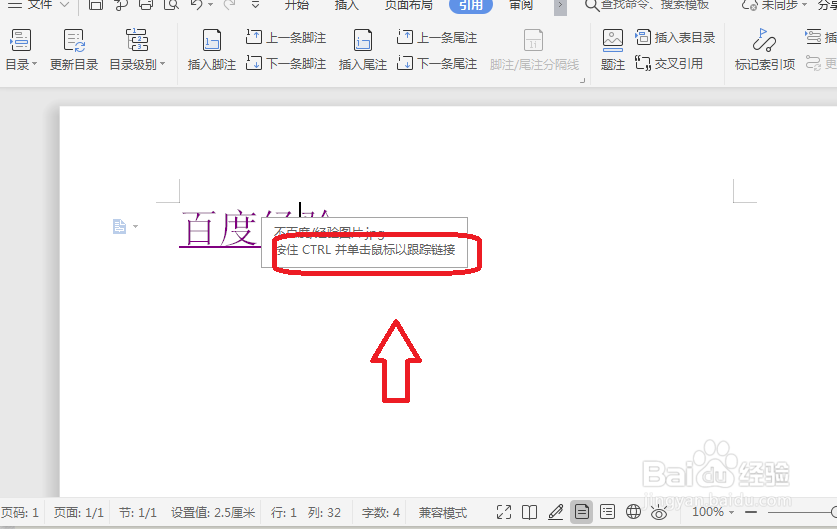Switch to the 开始 tab
This screenshot has height=529, width=837.
[296, 5]
